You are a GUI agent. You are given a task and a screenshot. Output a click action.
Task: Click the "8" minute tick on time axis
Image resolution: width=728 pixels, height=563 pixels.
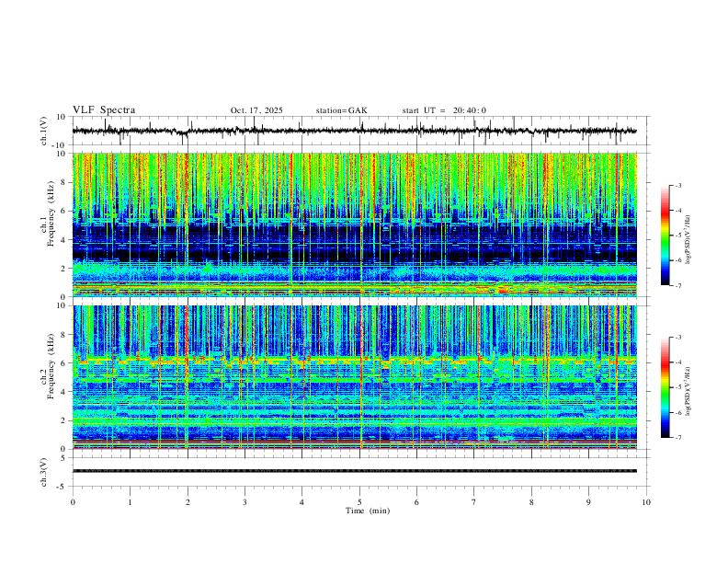531,502
